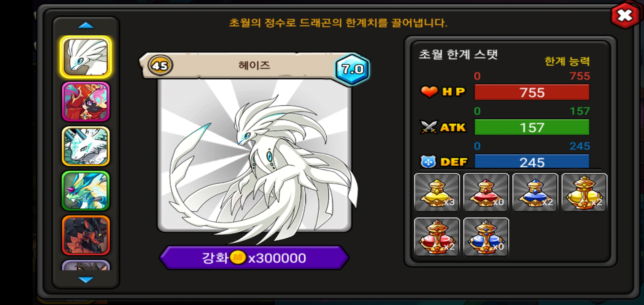
Task: Choose the white teal-horned dragon portrait
Action: click(x=86, y=146)
